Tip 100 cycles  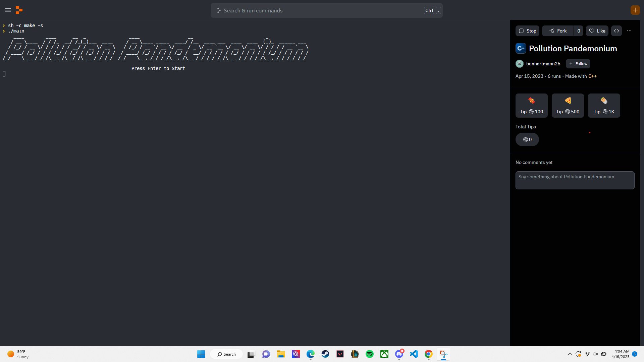click(531, 106)
